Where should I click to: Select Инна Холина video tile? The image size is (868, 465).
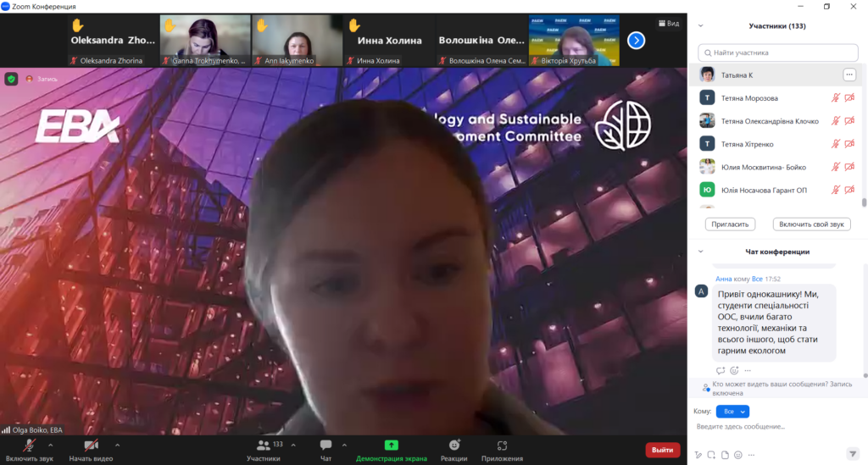pyautogui.click(x=390, y=41)
